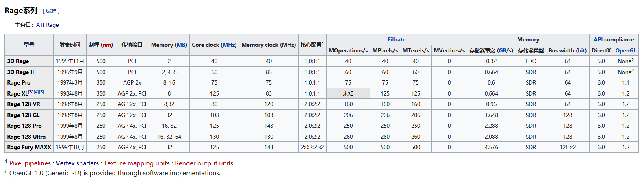
Task: Open the Vertex shaders footnote link
Action: point(77,163)
